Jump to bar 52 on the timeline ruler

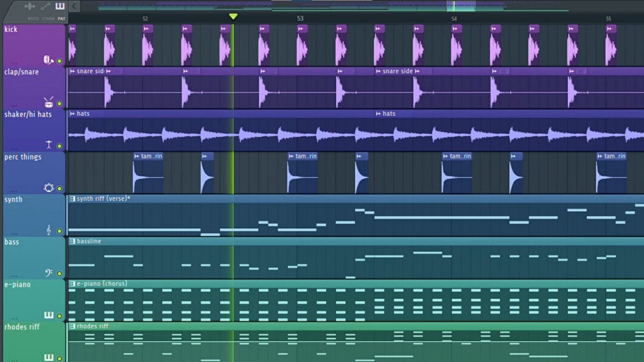(x=145, y=19)
